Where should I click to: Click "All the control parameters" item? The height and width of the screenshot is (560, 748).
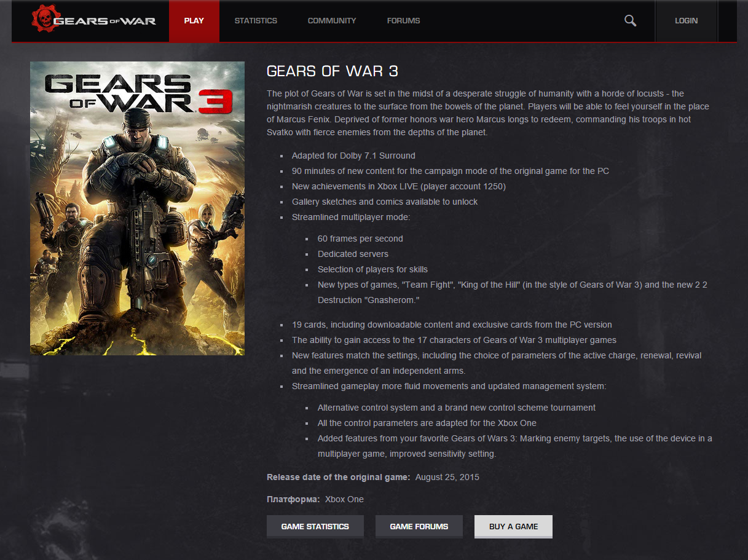[x=427, y=423]
